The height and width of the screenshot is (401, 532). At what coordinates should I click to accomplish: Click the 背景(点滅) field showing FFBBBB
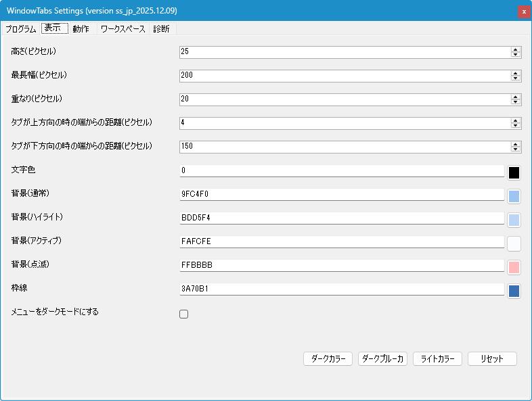pos(342,266)
